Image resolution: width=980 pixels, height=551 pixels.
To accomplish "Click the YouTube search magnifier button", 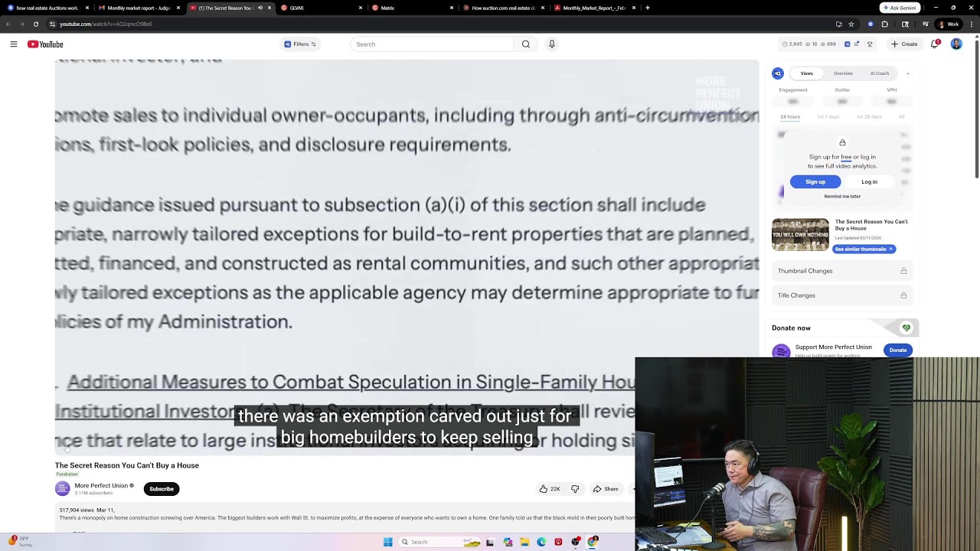I will pyautogui.click(x=526, y=44).
